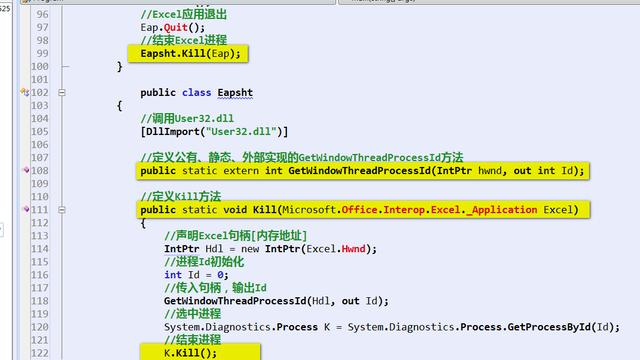Click the comment '//结束进程'

point(192,340)
